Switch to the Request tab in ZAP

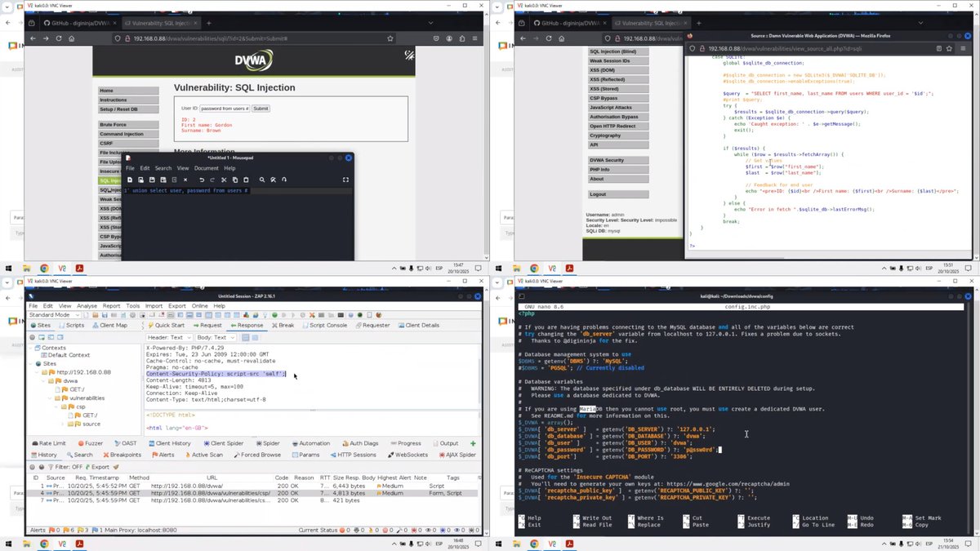tap(207, 325)
